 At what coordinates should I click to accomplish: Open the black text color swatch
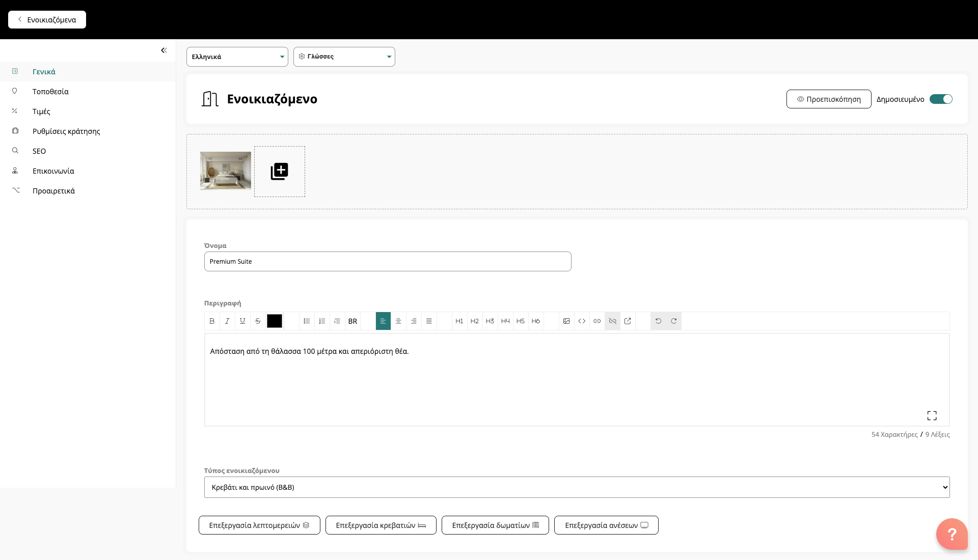point(274,321)
